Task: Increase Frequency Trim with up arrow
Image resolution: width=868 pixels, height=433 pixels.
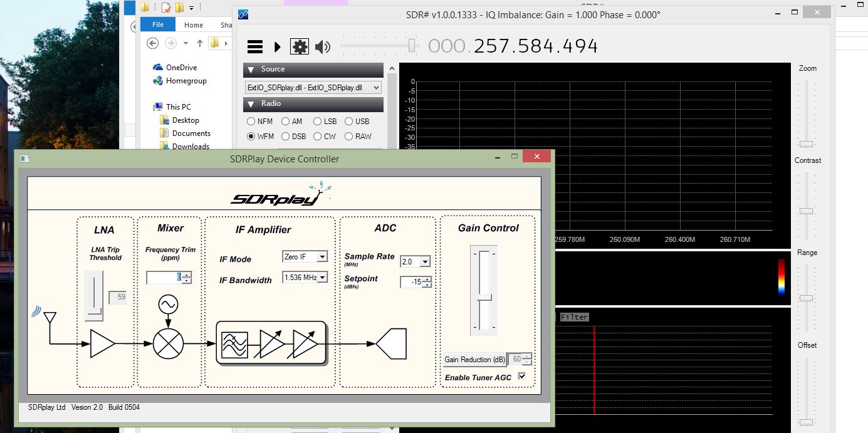Action: pos(187,274)
